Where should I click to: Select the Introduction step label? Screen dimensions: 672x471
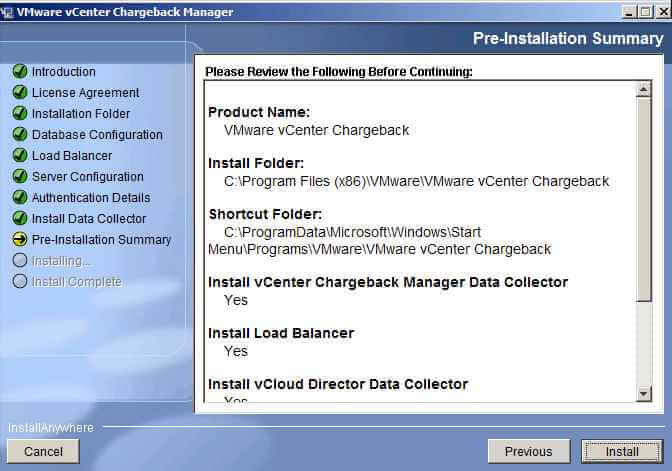tap(63, 72)
